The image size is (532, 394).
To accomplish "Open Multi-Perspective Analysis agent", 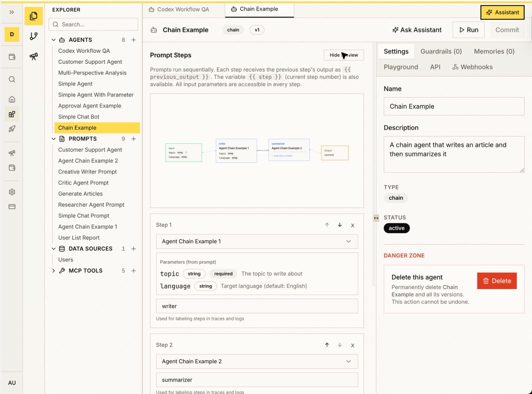I will (92, 73).
